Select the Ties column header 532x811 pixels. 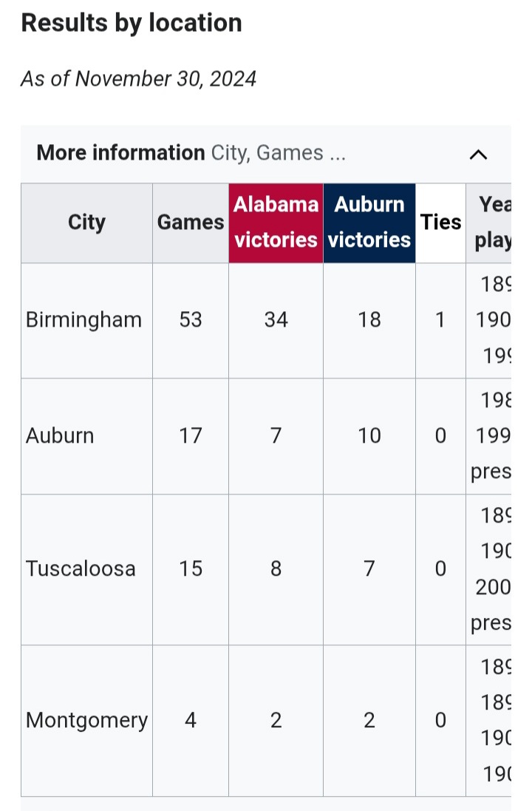pos(440,223)
